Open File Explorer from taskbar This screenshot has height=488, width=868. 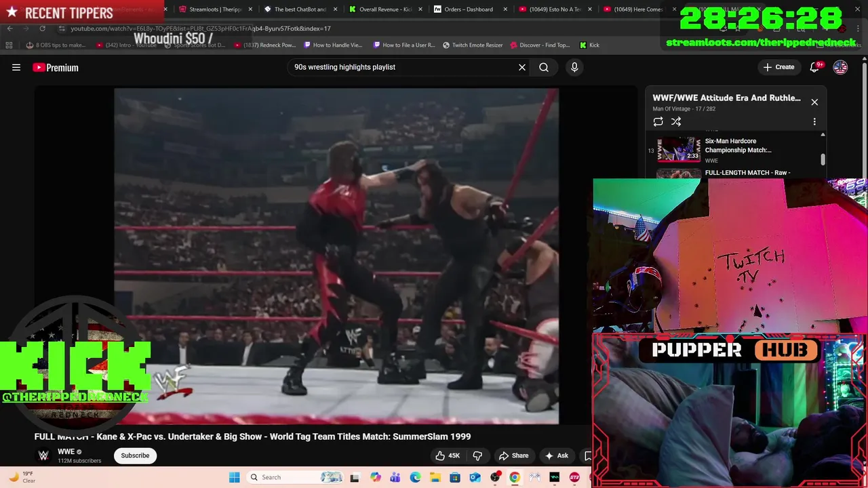point(435,477)
